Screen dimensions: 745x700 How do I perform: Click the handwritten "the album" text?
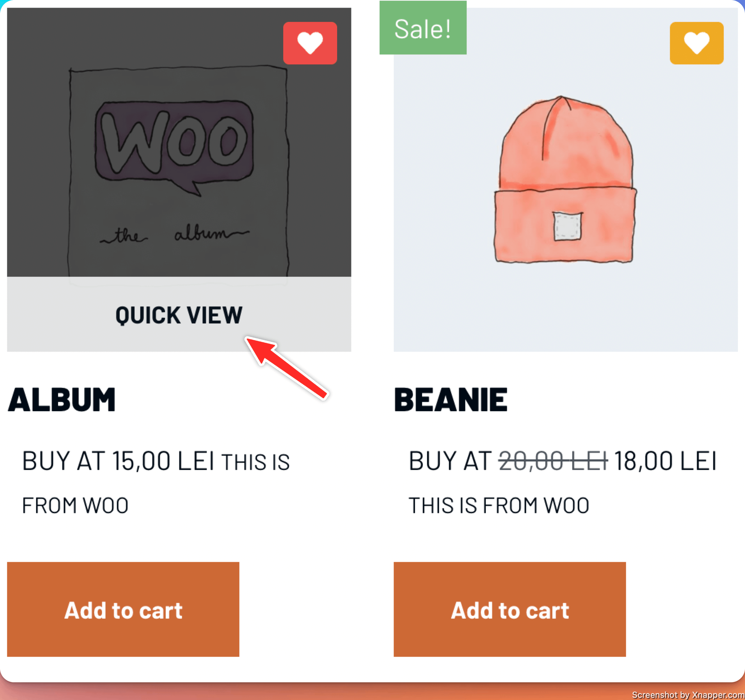click(174, 235)
